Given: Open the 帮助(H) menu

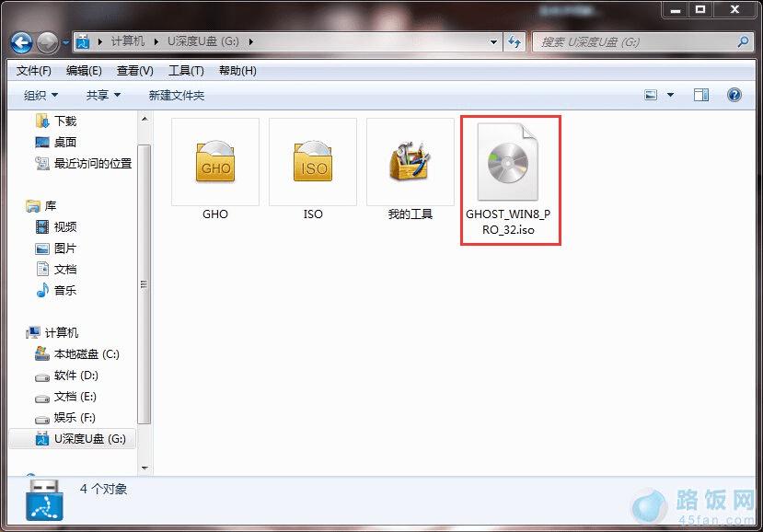Looking at the screenshot, I should [237, 71].
